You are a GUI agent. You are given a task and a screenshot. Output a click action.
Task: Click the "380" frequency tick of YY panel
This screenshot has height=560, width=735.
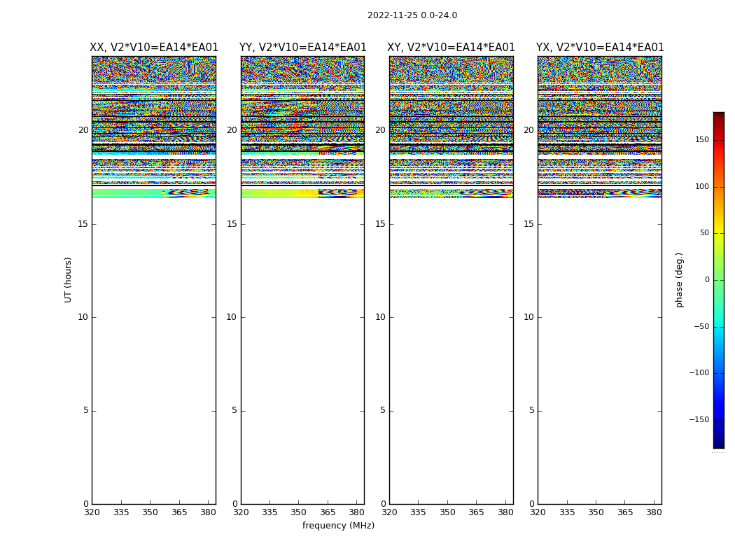[x=357, y=512]
